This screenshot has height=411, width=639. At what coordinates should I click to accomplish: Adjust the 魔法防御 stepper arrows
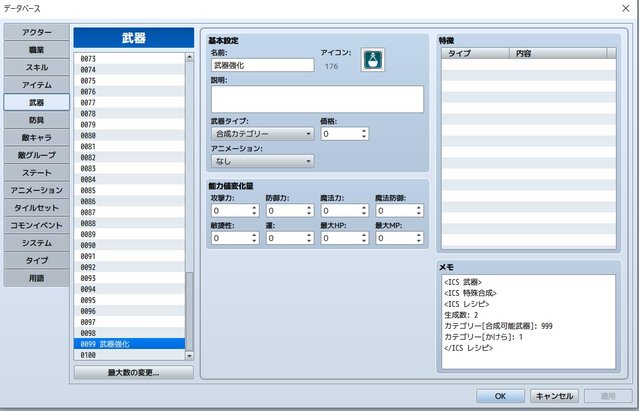419,210
